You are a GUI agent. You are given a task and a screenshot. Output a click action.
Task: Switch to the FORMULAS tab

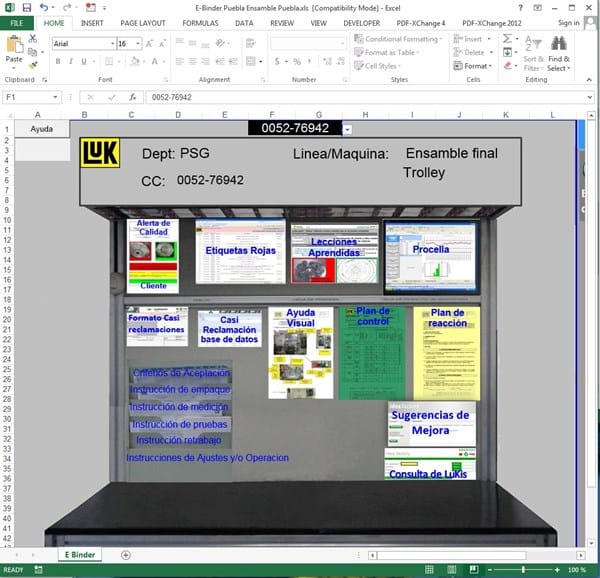tap(200, 23)
